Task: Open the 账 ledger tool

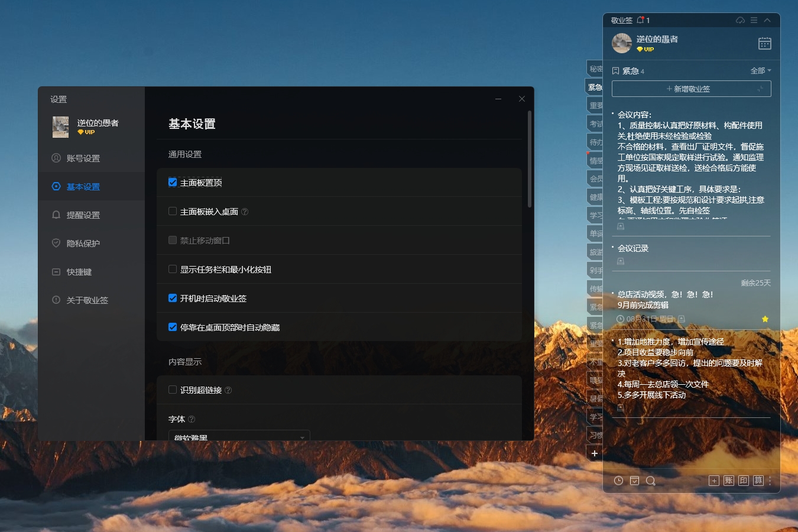Action: click(x=729, y=481)
